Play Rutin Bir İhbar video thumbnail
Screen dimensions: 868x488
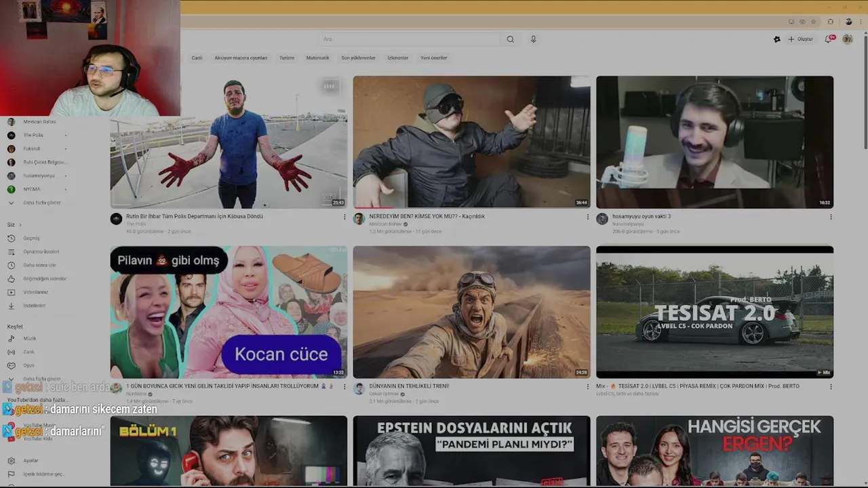tap(229, 142)
